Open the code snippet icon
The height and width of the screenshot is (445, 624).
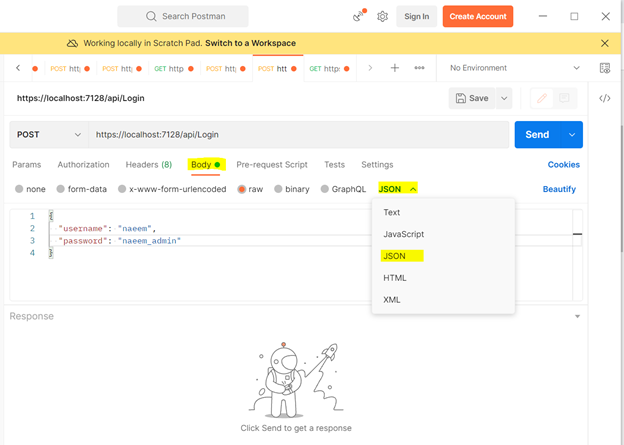point(604,98)
